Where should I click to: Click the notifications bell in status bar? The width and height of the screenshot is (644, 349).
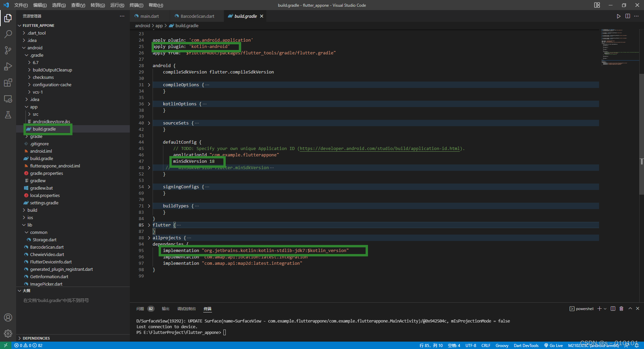tap(637, 345)
